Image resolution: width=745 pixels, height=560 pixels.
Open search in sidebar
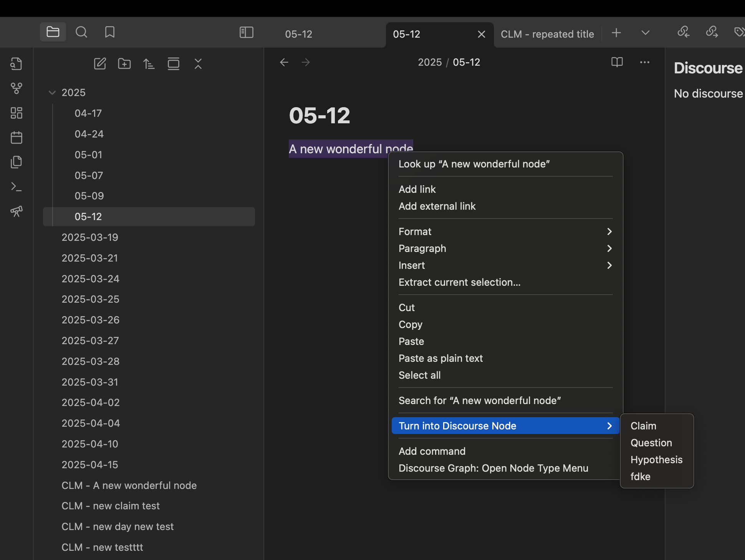click(x=81, y=32)
